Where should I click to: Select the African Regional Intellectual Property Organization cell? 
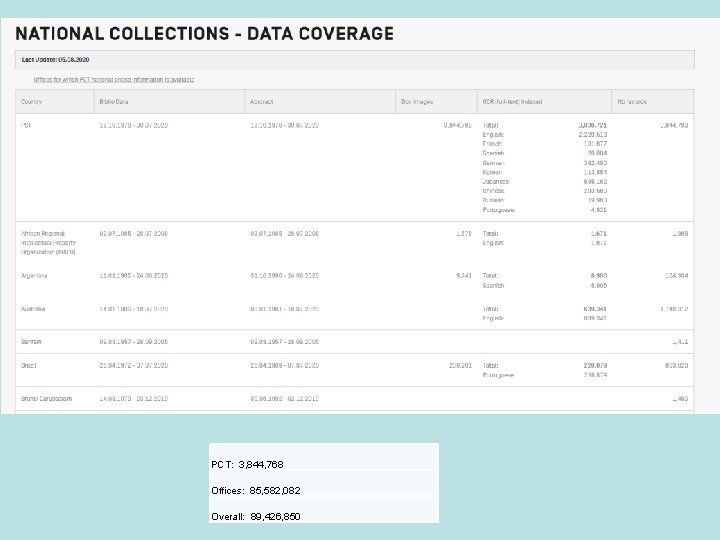(x=48, y=242)
